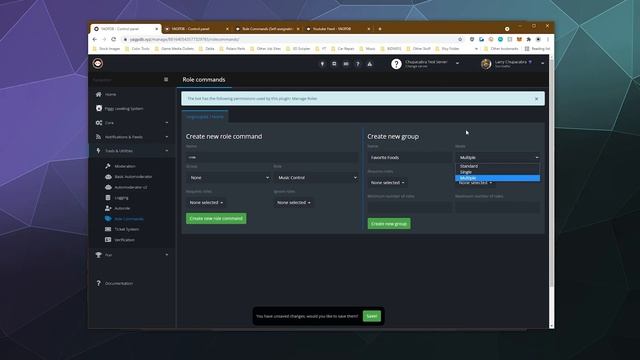Open Stock Images bookmark folder
640x360 pixels.
click(106, 49)
